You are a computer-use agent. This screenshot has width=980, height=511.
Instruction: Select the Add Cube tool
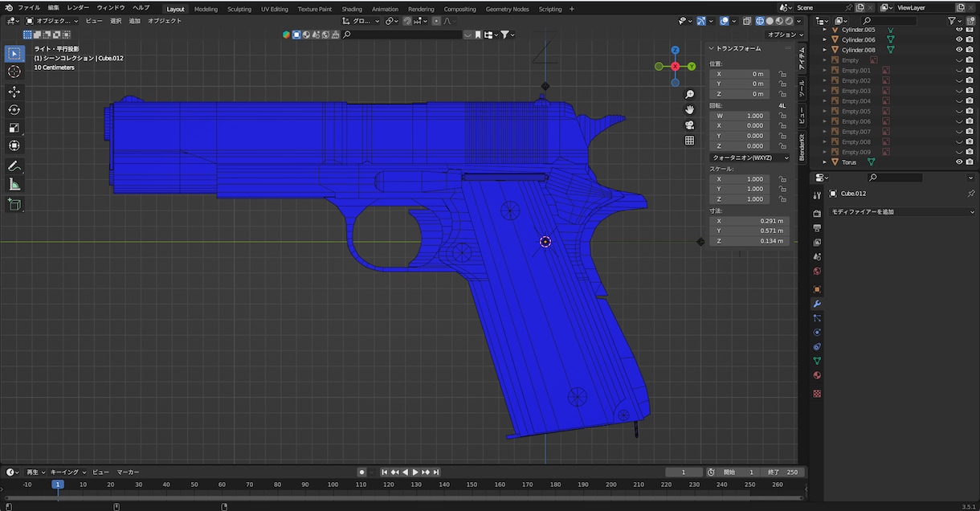(14, 205)
